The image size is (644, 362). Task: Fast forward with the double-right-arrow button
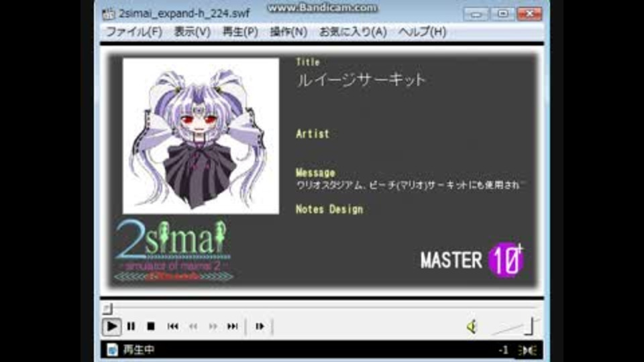(213, 326)
